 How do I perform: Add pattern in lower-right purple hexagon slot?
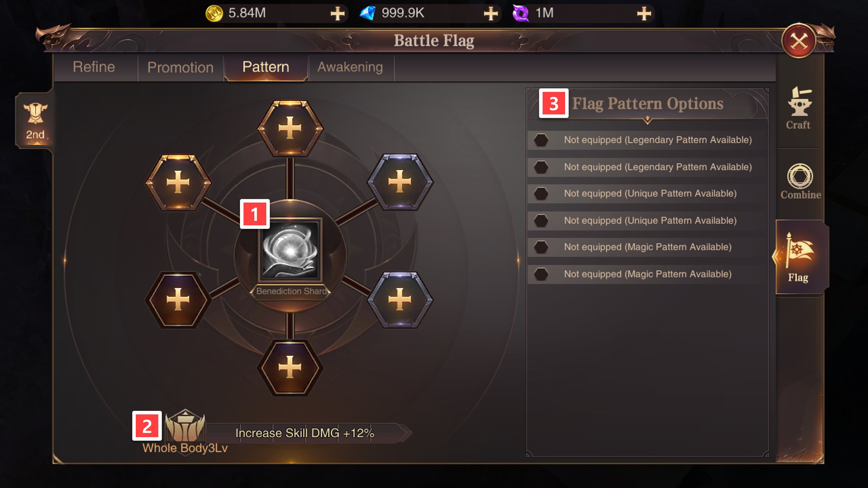pyautogui.click(x=400, y=299)
